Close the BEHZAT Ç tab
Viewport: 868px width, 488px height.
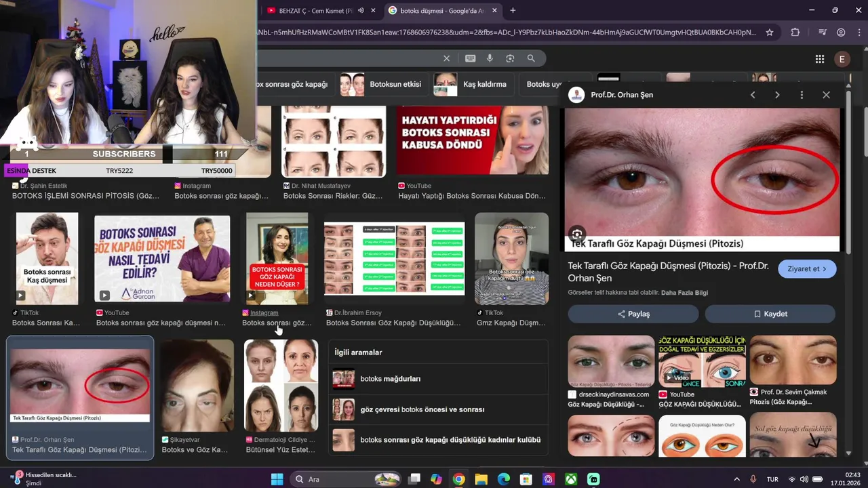click(374, 11)
